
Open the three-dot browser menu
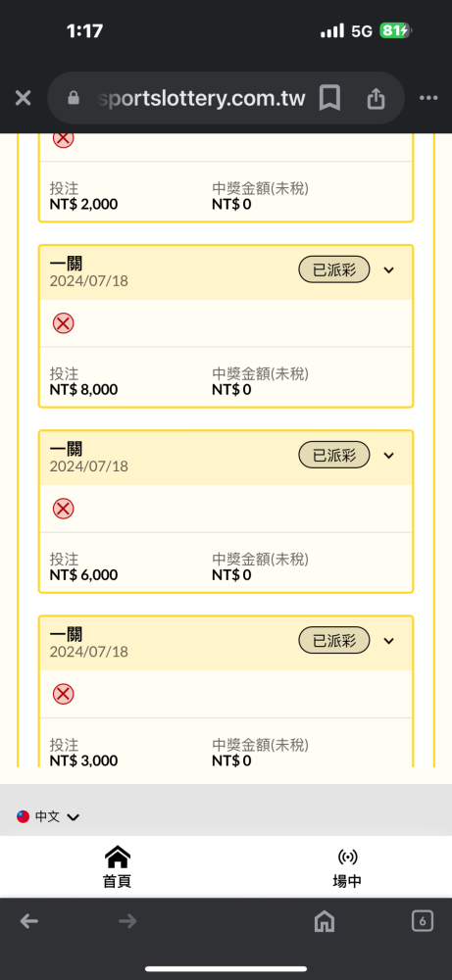[x=428, y=98]
